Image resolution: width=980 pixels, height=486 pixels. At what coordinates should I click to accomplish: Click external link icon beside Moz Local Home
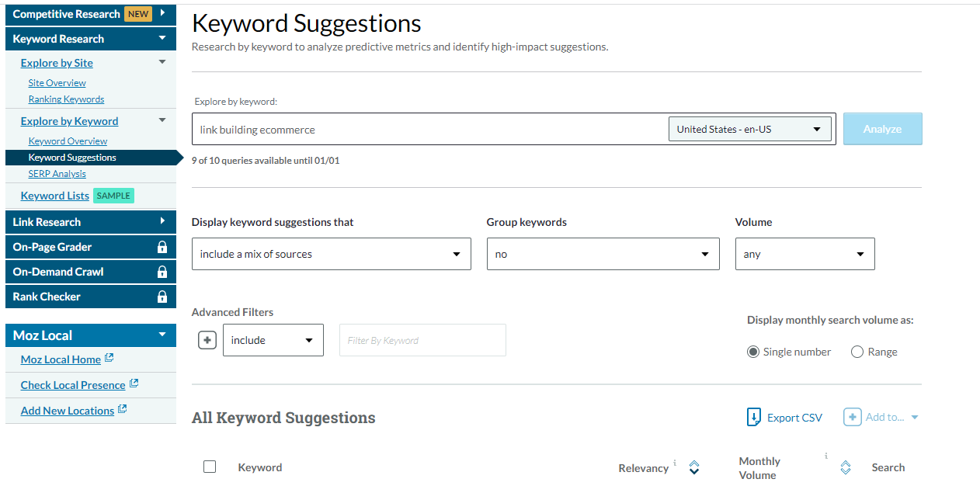click(x=109, y=358)
